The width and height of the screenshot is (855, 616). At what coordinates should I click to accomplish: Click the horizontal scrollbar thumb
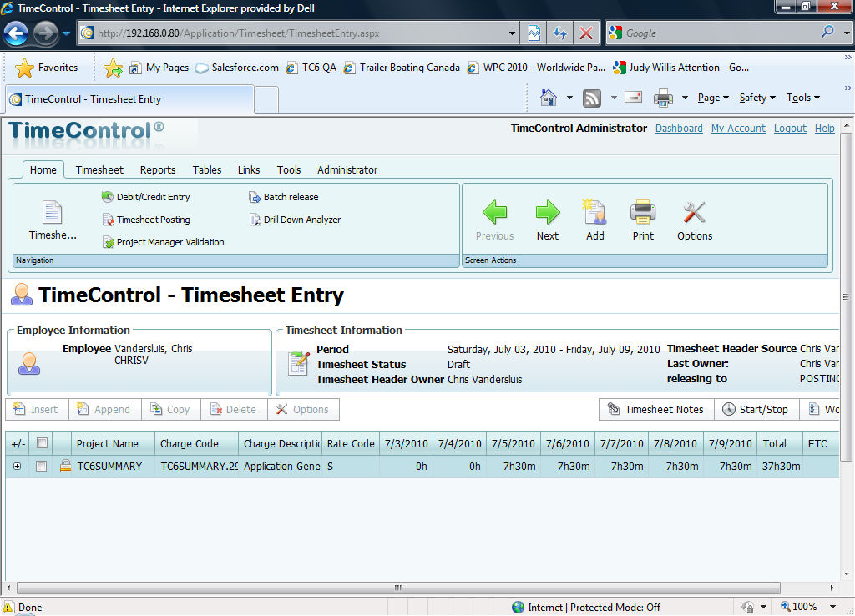click(x=398, y=588)
